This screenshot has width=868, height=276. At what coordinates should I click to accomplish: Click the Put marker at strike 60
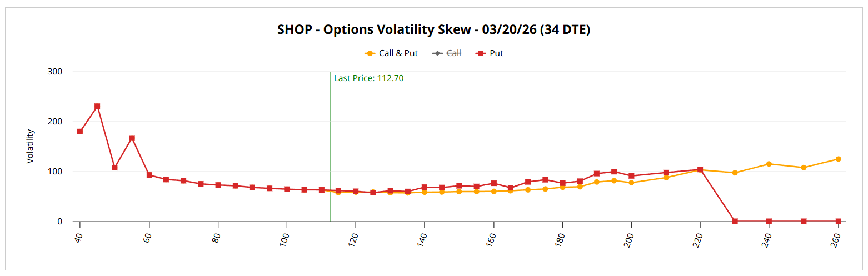pyautogui.click(x=149, y=175)
